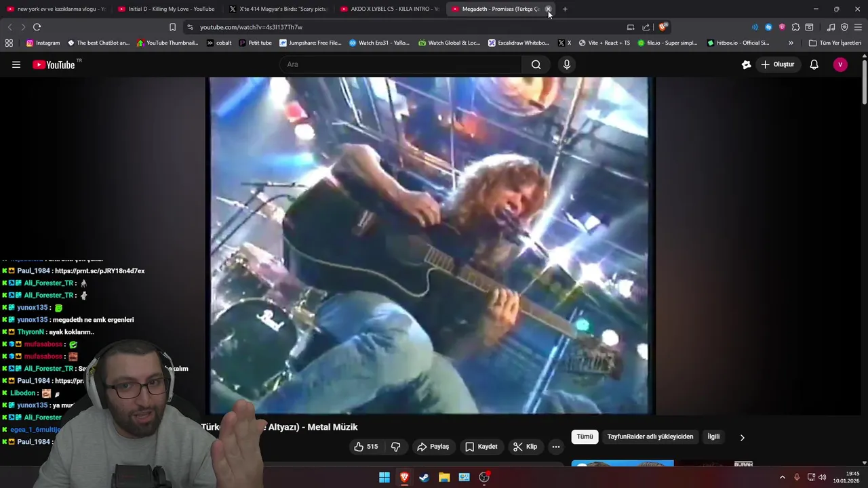The image size is (868, 488).
Task: Open a new browser tab
Action: coord(564,9)
